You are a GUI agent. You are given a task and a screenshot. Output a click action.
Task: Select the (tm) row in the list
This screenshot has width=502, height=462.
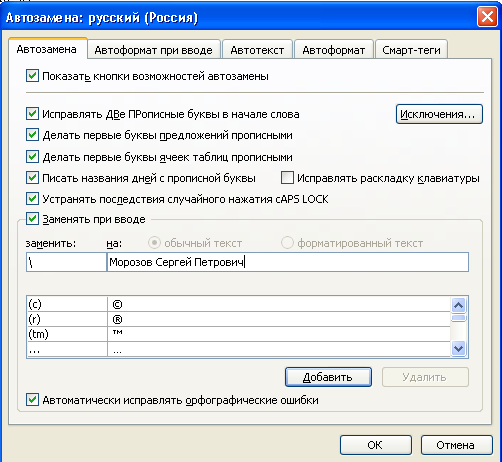click(239, 334)
